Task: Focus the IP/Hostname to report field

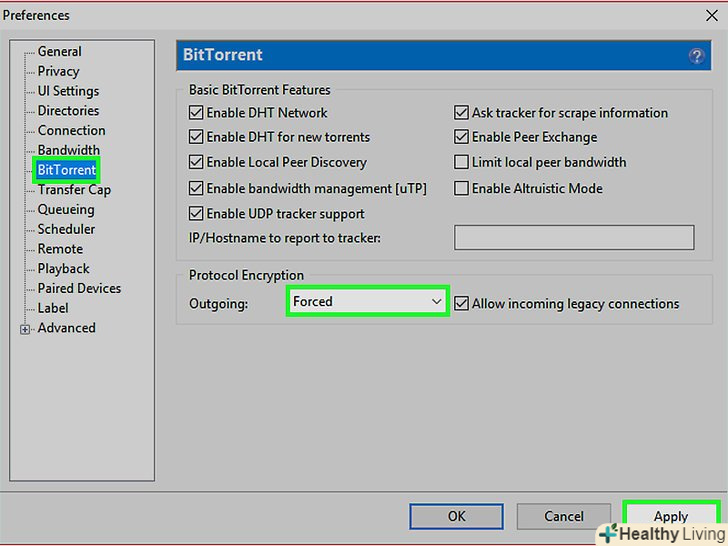Action: pyautogui.click(x=574, y=238)
